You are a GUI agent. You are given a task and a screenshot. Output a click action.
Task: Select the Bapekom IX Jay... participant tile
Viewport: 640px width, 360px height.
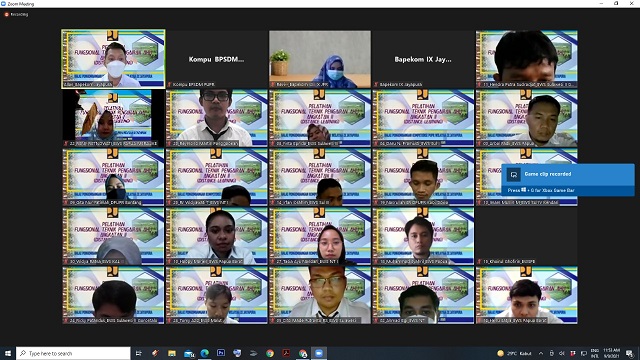click(x=423, y=59)
